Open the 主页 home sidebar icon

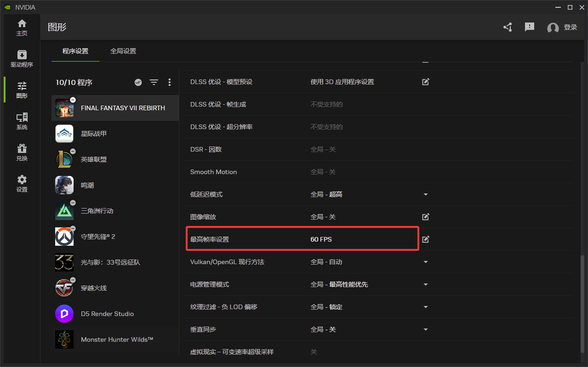tap(22, 28)
